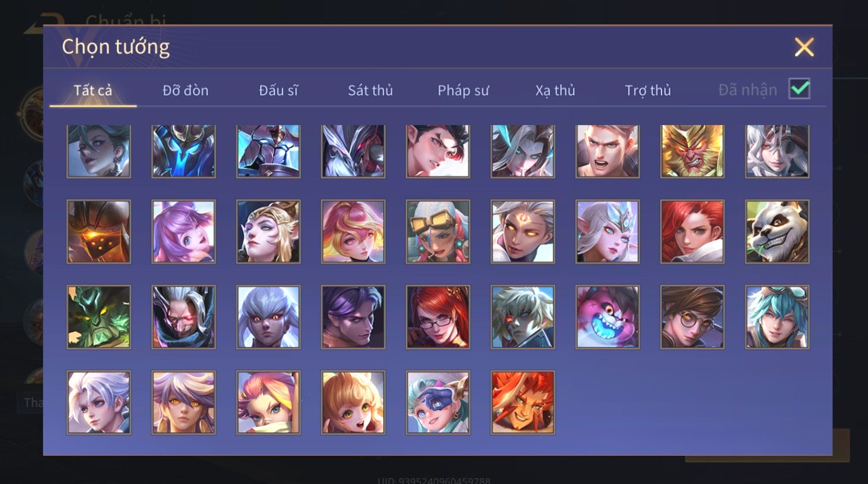The height and width of the screenshot is (484, 868).
Task: Switch to the Đỡ đòn tab
Action: pyautogui.click(x=185, y=90)
